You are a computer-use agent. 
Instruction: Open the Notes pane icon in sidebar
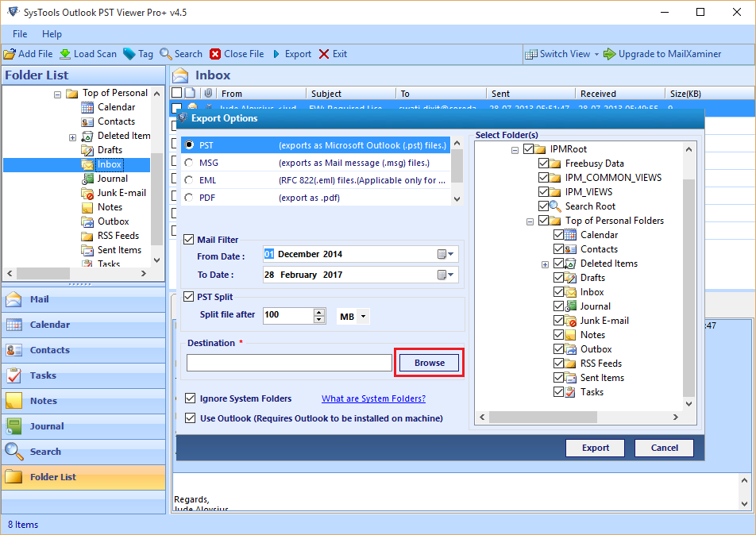[14, 401]
